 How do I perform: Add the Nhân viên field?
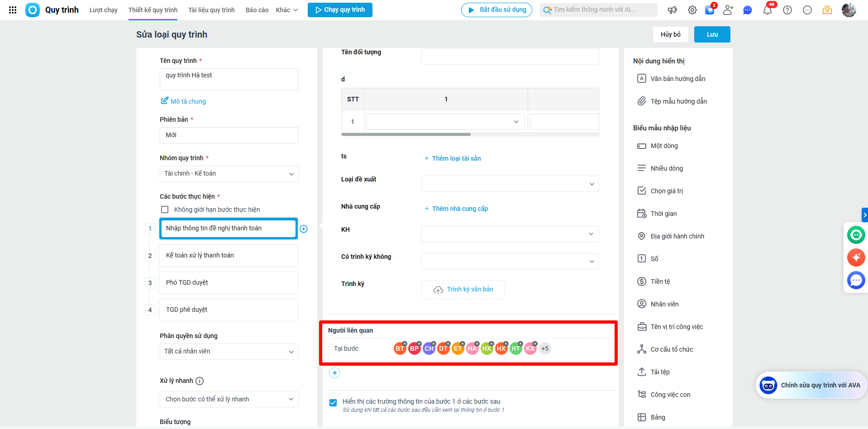[658, 304]
